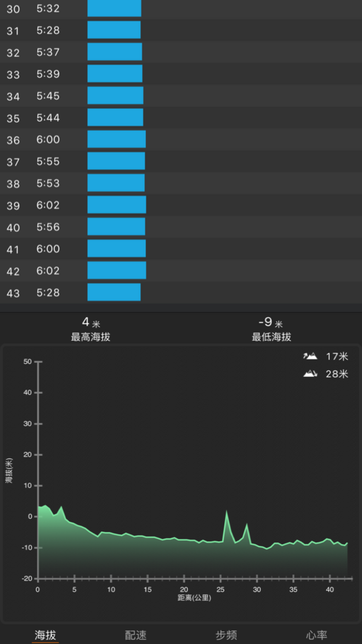
Task: Select the lap 42 pace bar
Action: click(x=117, y=271)
